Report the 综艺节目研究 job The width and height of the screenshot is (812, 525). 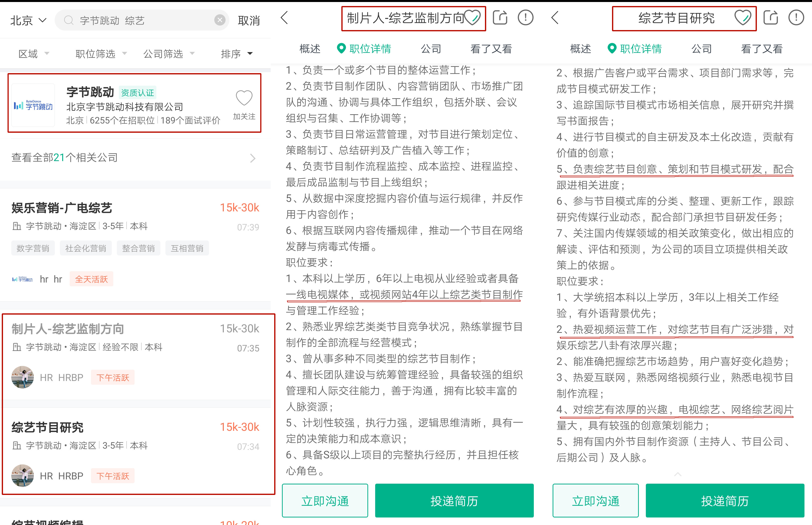click(796, 18)
